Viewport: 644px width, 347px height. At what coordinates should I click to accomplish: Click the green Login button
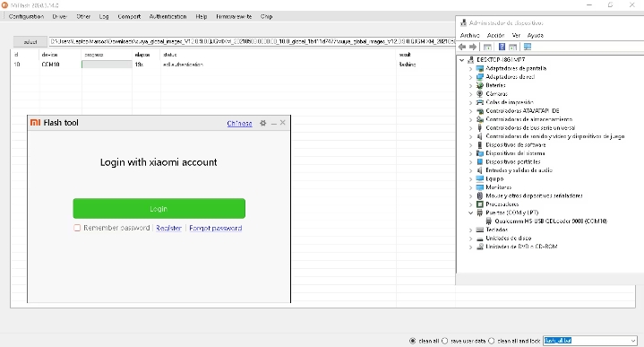coord(159,208)
